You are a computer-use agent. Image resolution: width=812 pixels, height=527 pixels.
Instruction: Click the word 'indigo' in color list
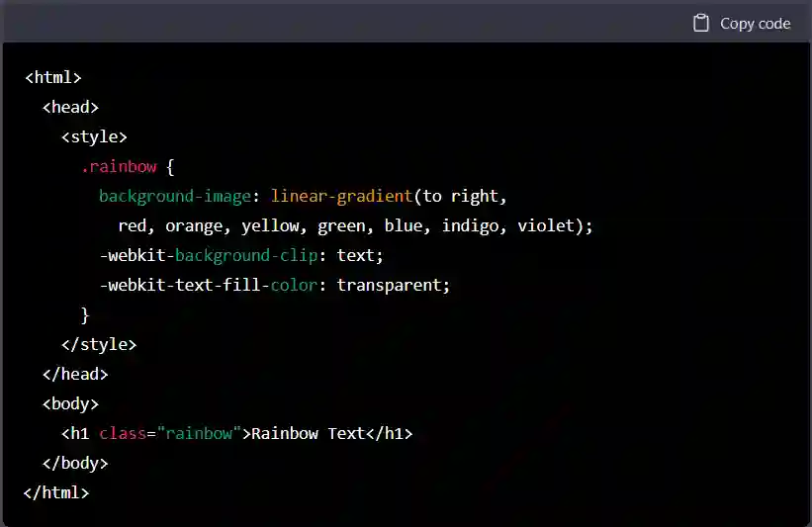pyautogui.click(x=470, y=226)
